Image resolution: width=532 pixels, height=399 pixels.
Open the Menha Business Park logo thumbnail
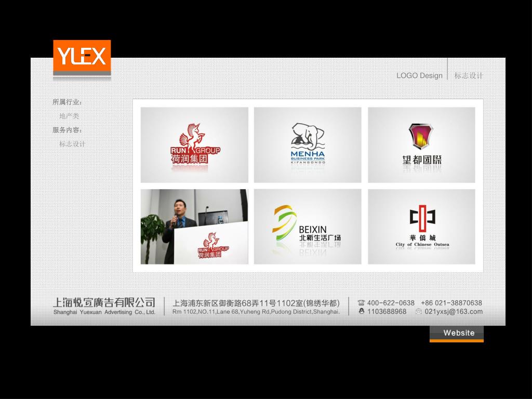(x=308, y=145)
